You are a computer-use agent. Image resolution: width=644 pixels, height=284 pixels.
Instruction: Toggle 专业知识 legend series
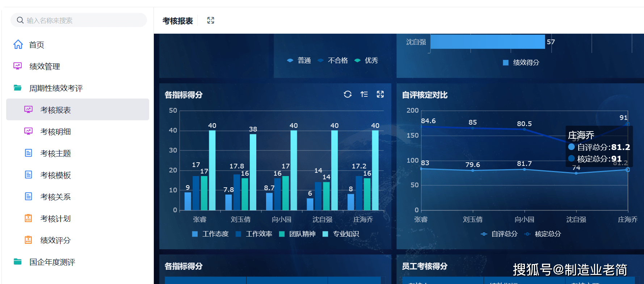point(341,234)
